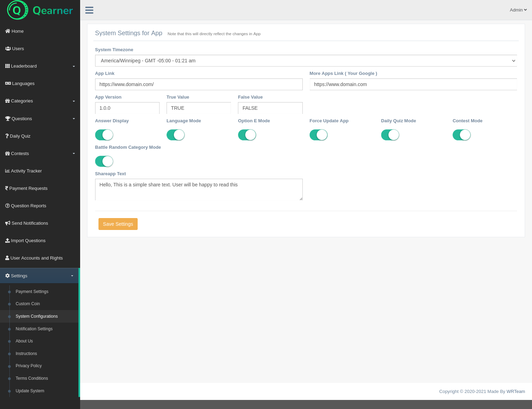Click the Send Notifications megaphone icon
Viewport: 532px width, 409px height.
coord(8,223)
